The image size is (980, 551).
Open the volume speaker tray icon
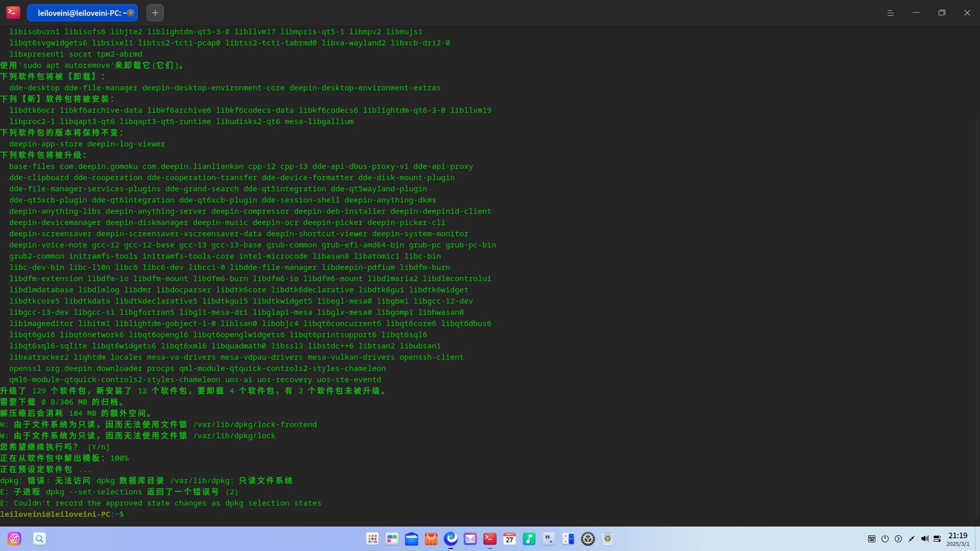(924, 539)
